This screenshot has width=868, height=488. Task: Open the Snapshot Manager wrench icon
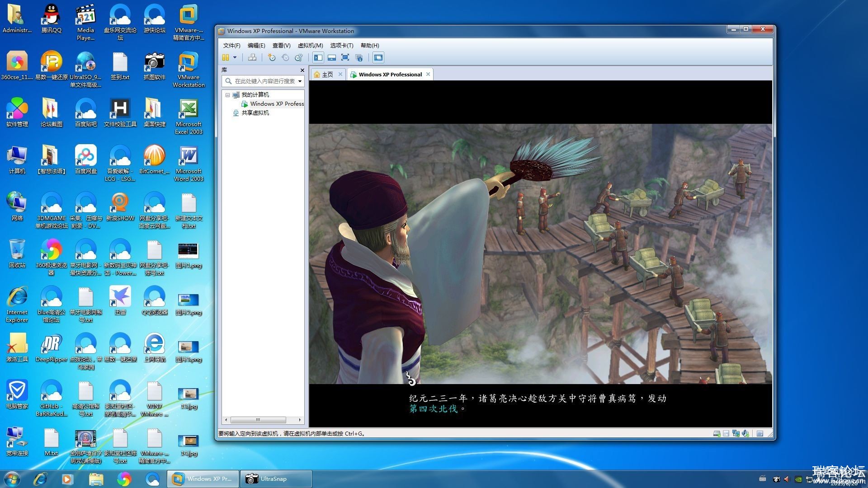tap(298, 57)
